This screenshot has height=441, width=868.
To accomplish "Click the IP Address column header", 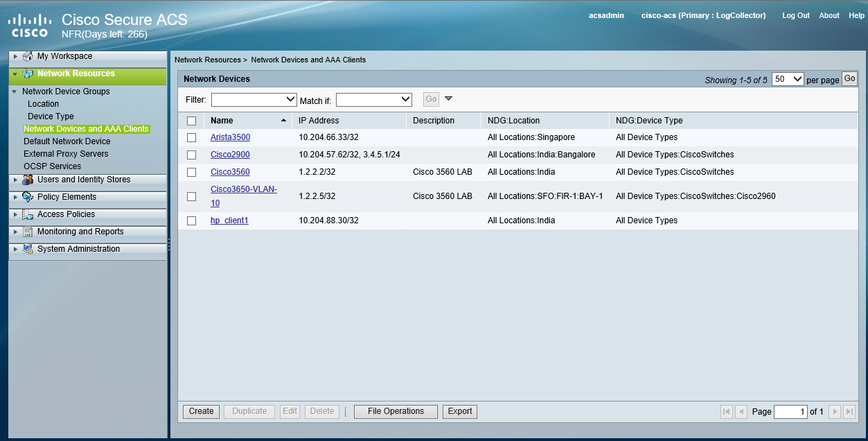I will (x=319, y=121).
